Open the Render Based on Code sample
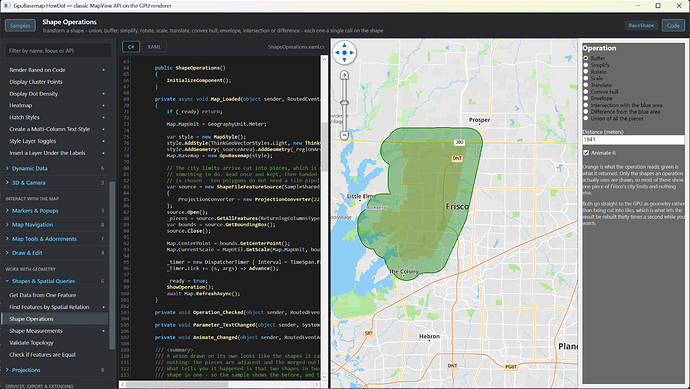The height and width of the screenshot is (389, 690). (x=55, y=70)
